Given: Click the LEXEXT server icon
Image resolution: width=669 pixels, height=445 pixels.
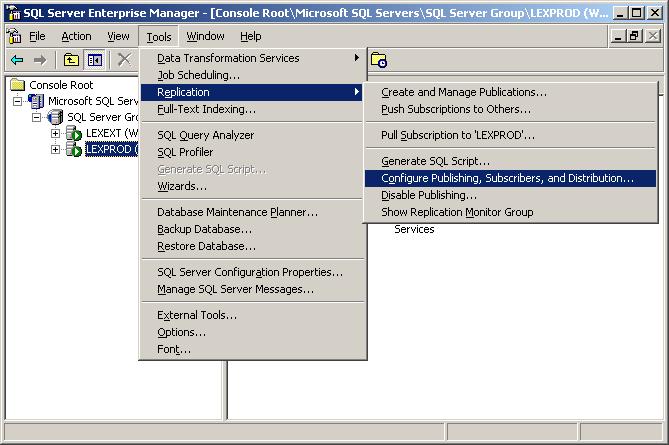Looking at the screenshot, I should coord(73,133).
